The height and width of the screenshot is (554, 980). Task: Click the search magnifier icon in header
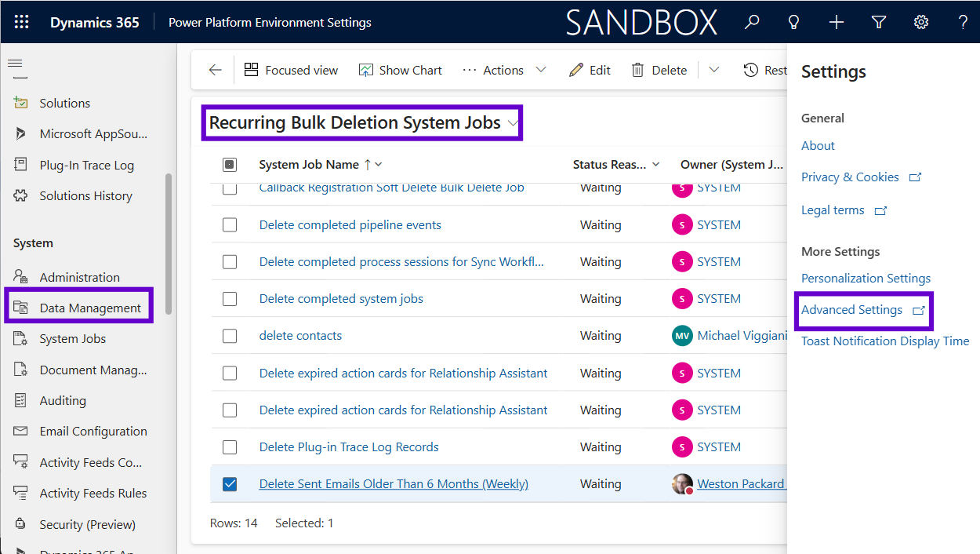[752, 22]
